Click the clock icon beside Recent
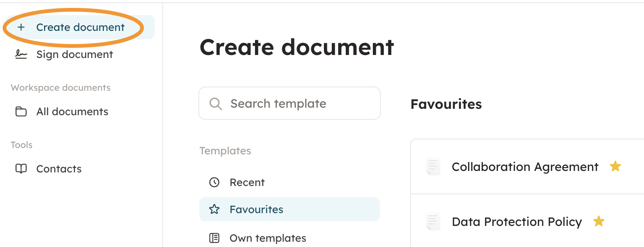644x247 pixels. coord(214,183)
